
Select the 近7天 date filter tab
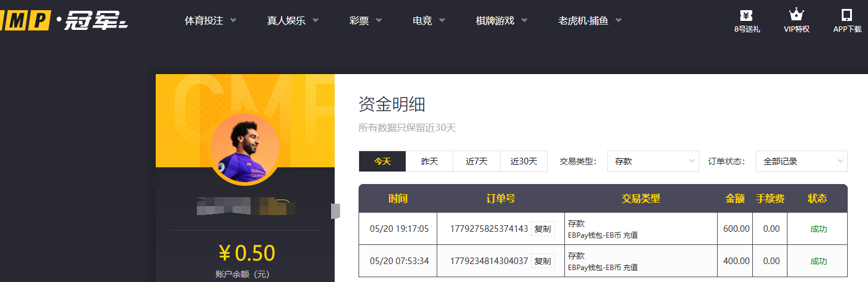477,161
